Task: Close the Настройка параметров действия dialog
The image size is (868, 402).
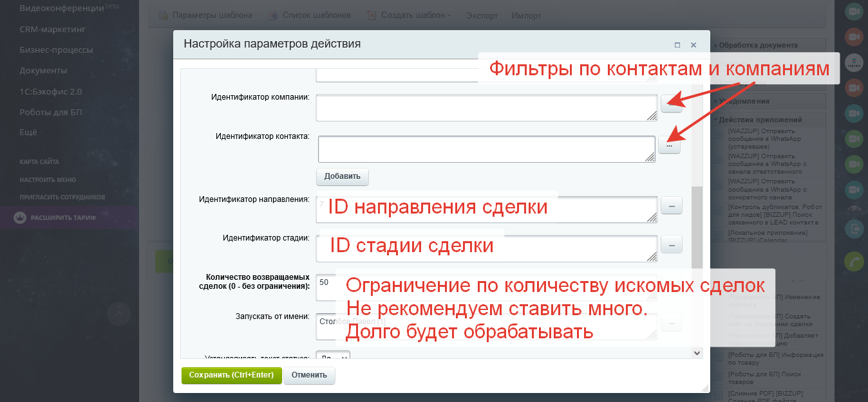Action: [693, 45]
